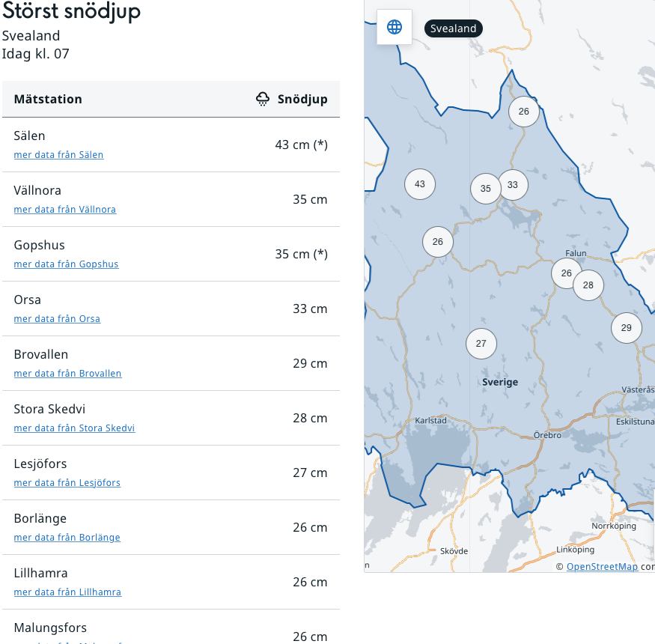Select the 26 marker next to Falun
Screen dimensions: 655x644
[x=566, y=273]
